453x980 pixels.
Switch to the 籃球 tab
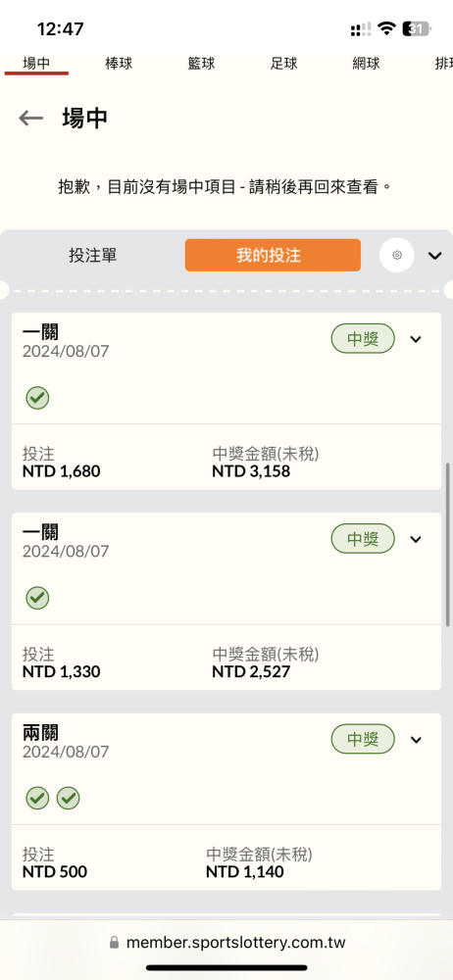pos(201,64)
